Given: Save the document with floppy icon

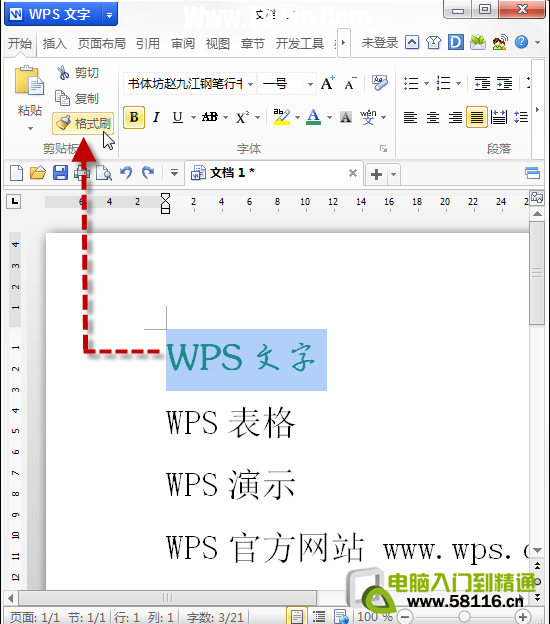Looking at the screenshot, I should click(x=60, y=173).
